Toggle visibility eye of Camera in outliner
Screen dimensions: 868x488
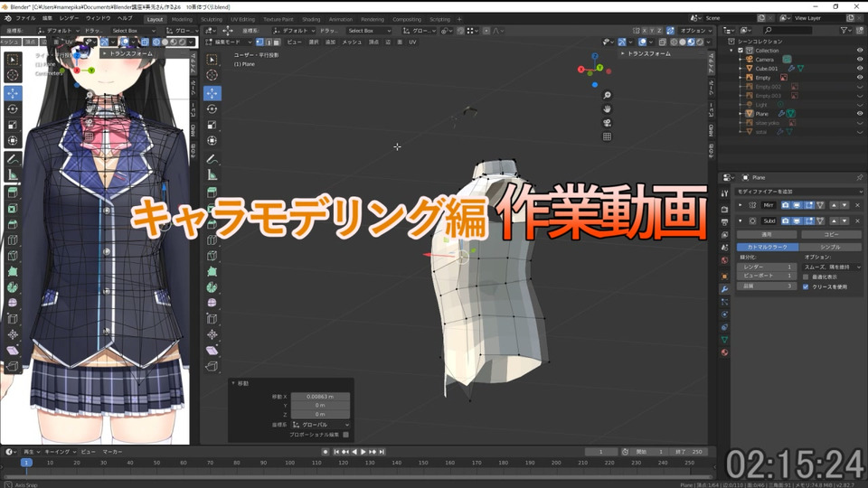coord(860,60)
